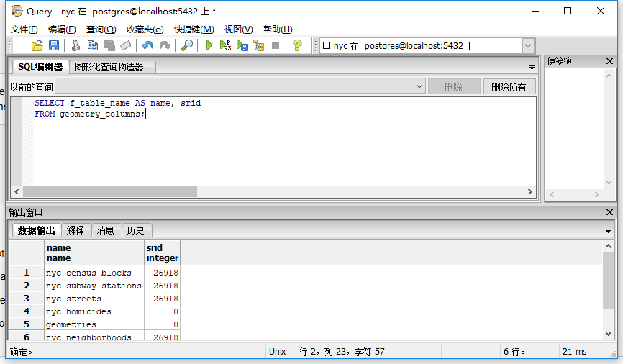The image size is (623, 364).
Task: Save query with the floppy disk icon
Action: pos(54,46)
